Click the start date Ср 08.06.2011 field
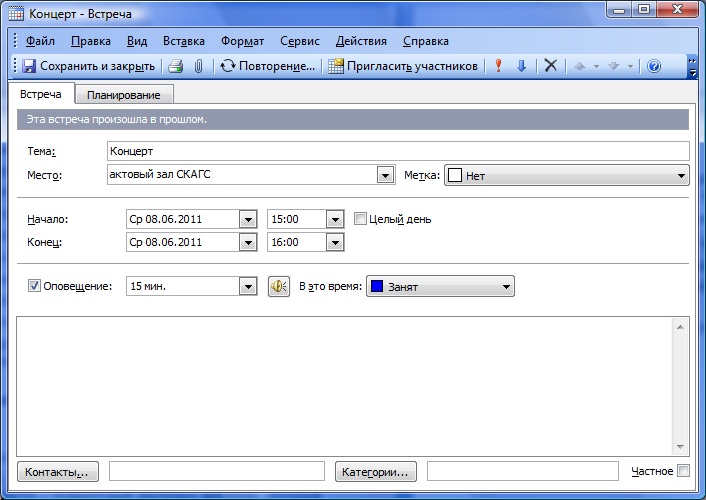The image size is (706, 500). tap(183, 219)
